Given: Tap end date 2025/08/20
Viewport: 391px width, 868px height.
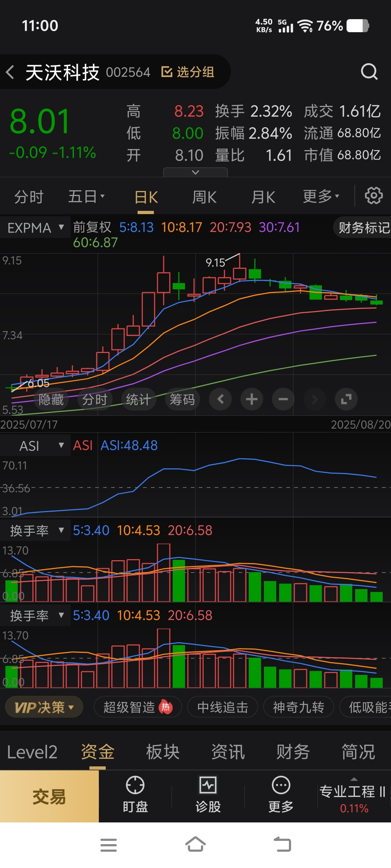Looking at the screenshot, I should (361, 425).
